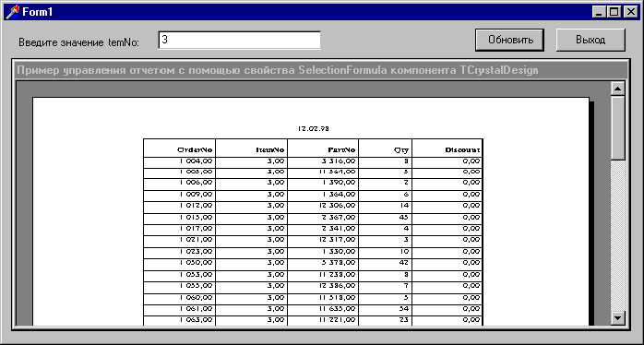Click Qty value 42 in order 1 030,00 row
The height and width of the screenshot is (345, 644).
(x=404, y=262)
